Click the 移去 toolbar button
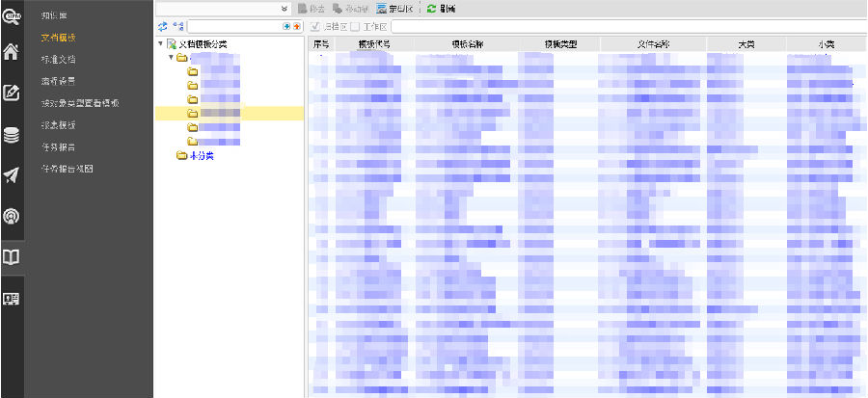868x398 pixels. (x=312, y=9)
